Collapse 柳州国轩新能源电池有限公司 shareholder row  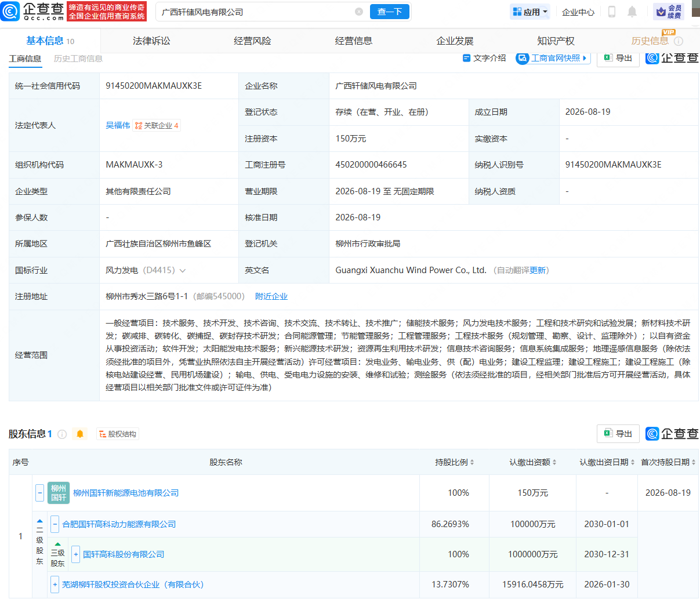click(39, 493)
